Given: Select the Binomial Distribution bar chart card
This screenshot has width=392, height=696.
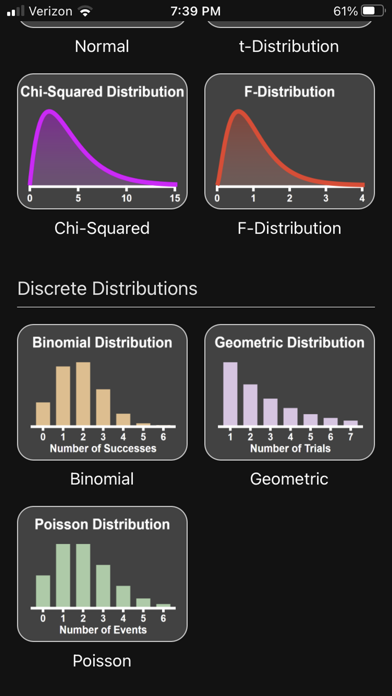Looking at the screenshot, I should pyautogui.click(x=102, y=392).
